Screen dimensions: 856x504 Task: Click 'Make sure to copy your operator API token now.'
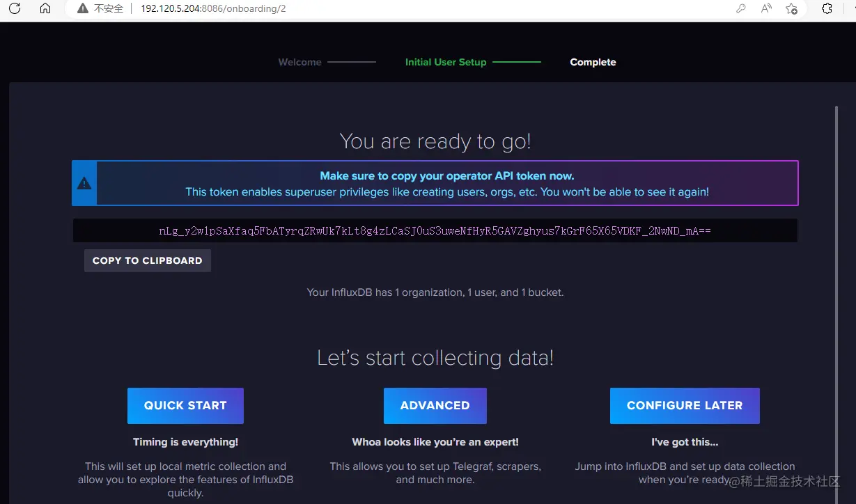447,176
